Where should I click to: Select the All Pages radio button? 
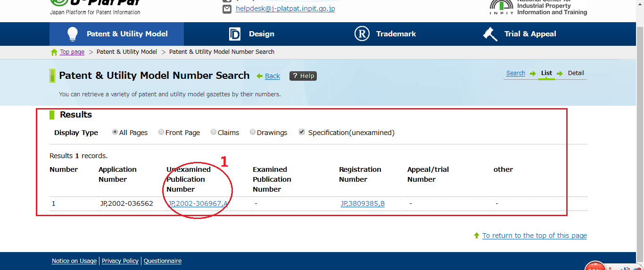point(115,132)
